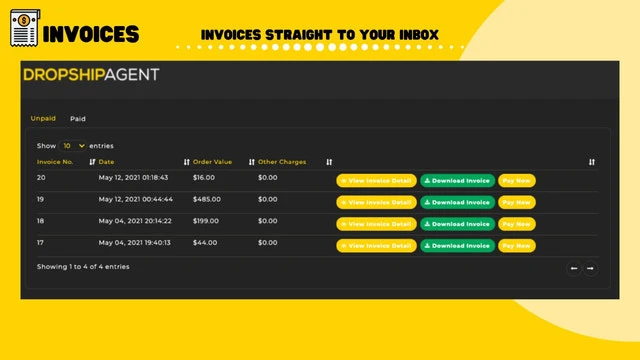Click the DROPSHIPAGENT logo
Viewport: 640px width, 360px height.
(x=91, y=75)
